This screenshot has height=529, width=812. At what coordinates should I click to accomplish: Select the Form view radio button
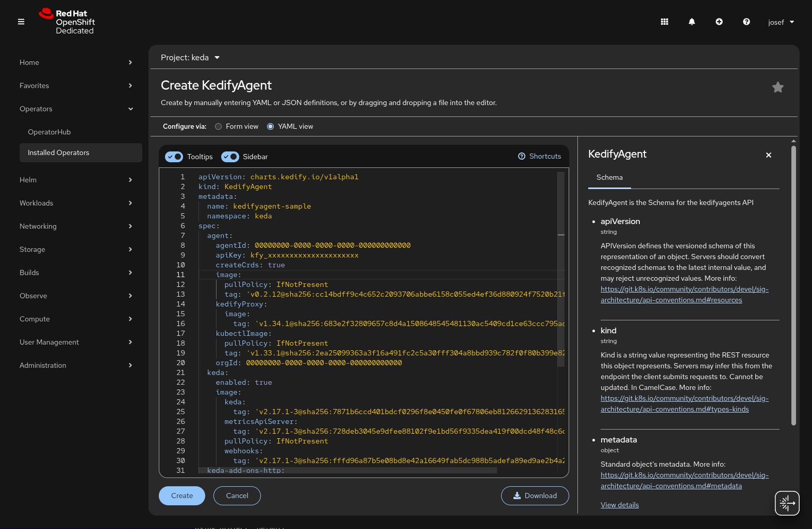[219, 127]
